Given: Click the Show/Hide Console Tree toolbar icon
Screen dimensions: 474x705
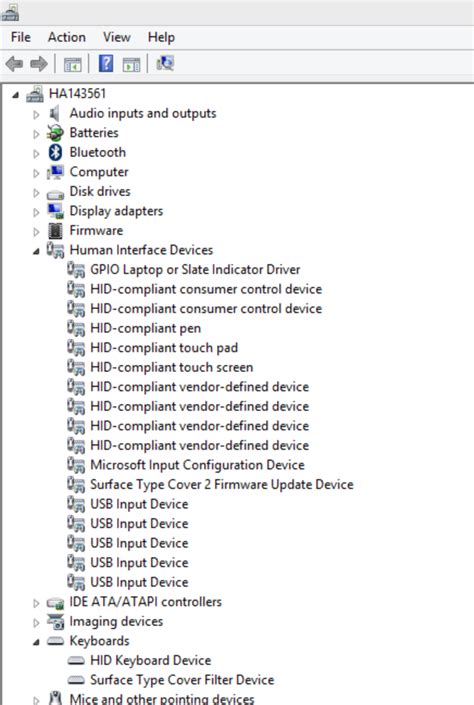Looking at the screenshot, I should coord(72,64).
